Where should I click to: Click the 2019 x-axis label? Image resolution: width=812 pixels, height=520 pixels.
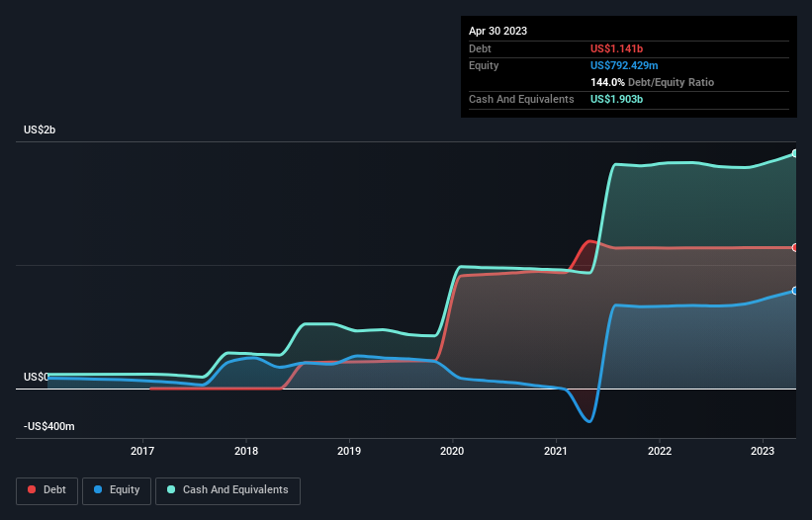click(349, 451)
